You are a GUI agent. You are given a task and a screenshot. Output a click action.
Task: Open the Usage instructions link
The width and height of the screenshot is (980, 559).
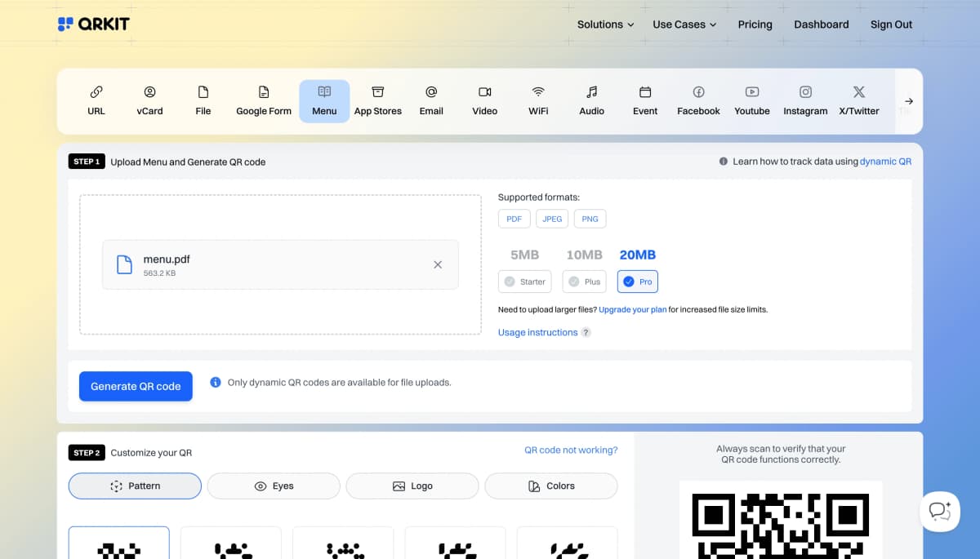tap(538, 333)
